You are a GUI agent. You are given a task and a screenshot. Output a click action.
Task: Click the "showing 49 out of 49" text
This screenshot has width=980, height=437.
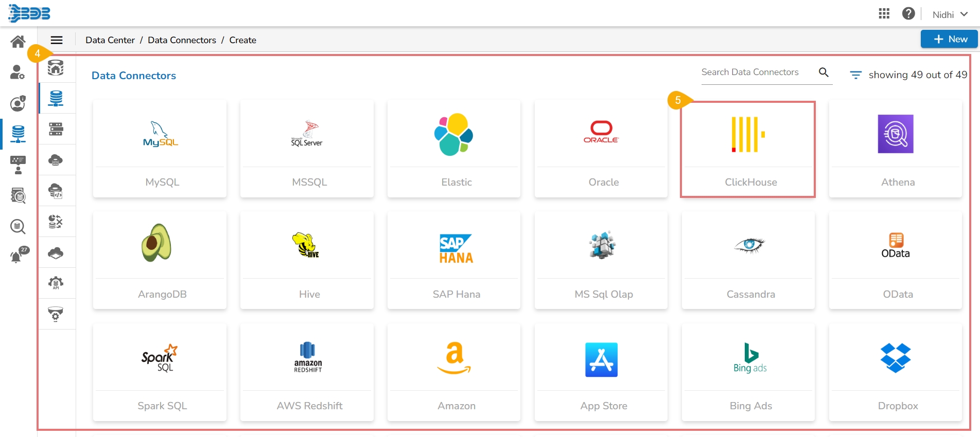[918, 75]
